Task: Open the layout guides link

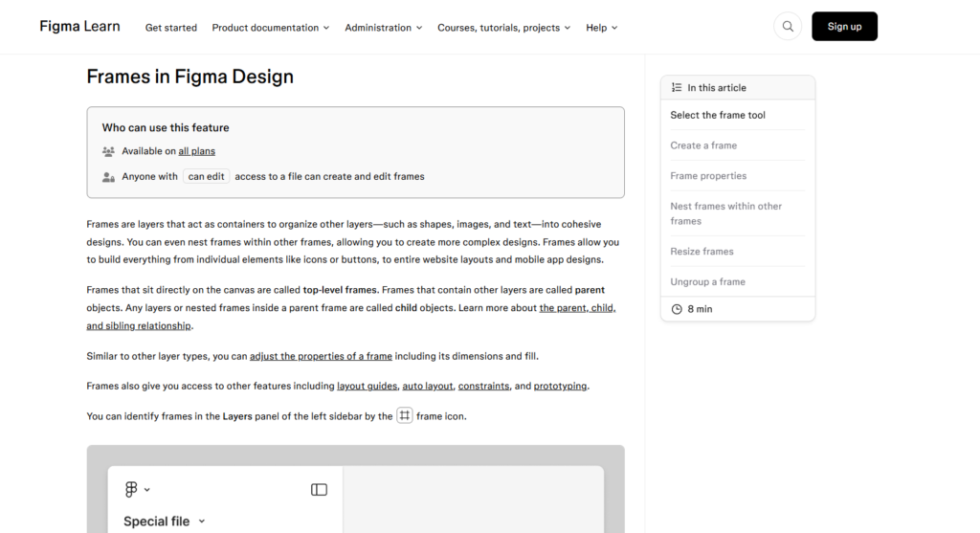Action: 367,387
